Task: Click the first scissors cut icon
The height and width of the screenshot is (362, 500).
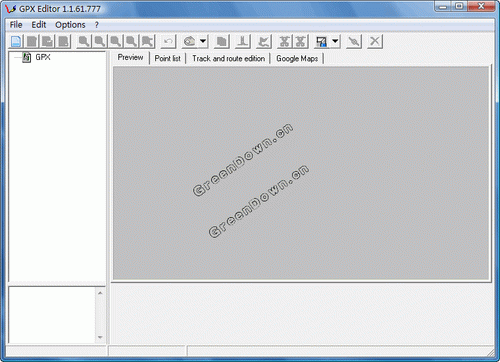Action: coord(285,42)
